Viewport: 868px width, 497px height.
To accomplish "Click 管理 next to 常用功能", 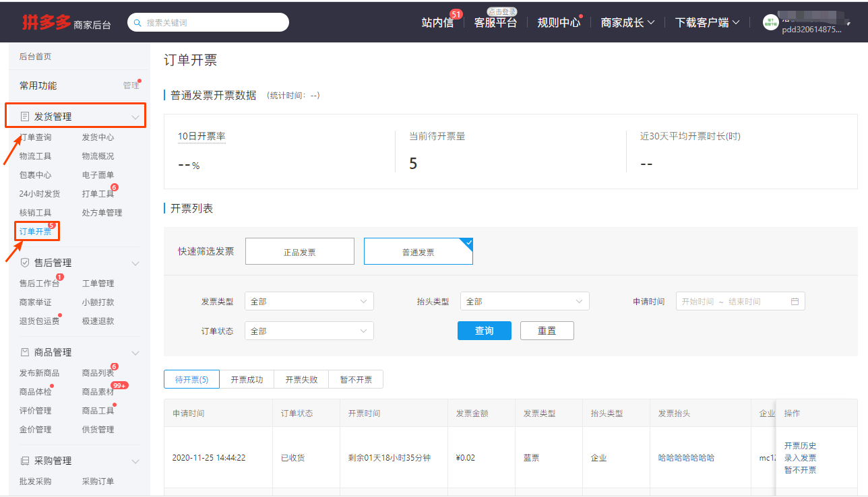I will tap(131, 86).
